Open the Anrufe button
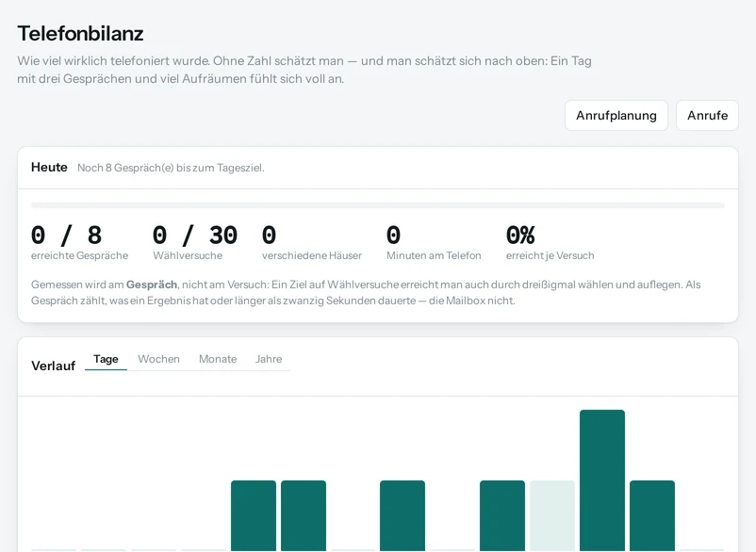The width and height of the screenshot is (756, 552). tap(707, 116)
